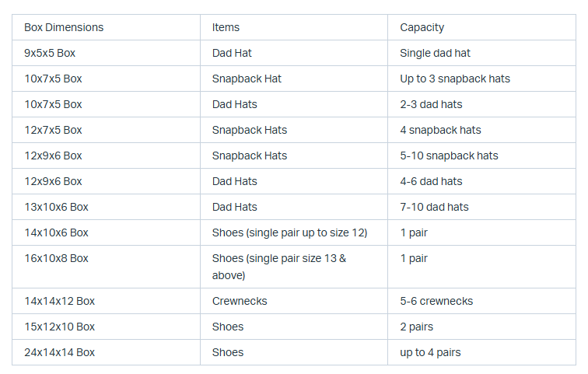Image resolution: width=588 pixels, height=374 pixels.
Task: Click the Single dad hat capacity cell
Action: click(435, 53)
